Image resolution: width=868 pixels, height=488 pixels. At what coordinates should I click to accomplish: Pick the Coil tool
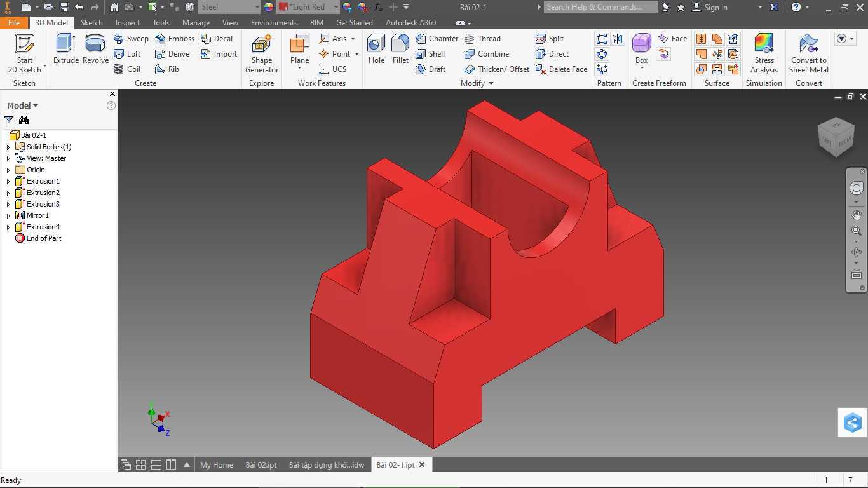(127, 69)
